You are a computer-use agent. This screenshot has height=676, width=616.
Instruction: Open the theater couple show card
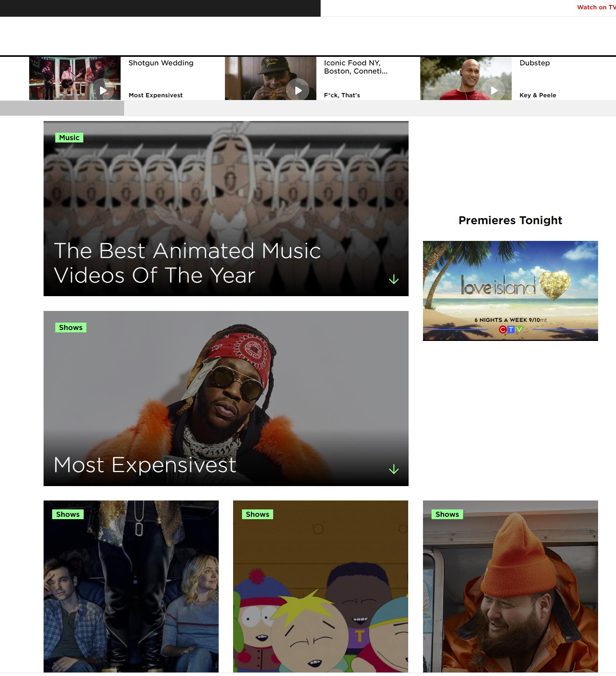131,586
